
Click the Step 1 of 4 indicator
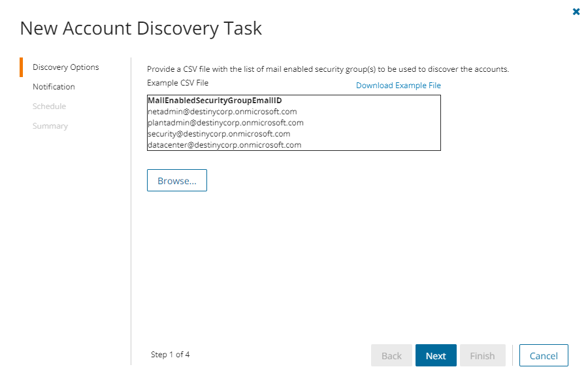[170, 355]
